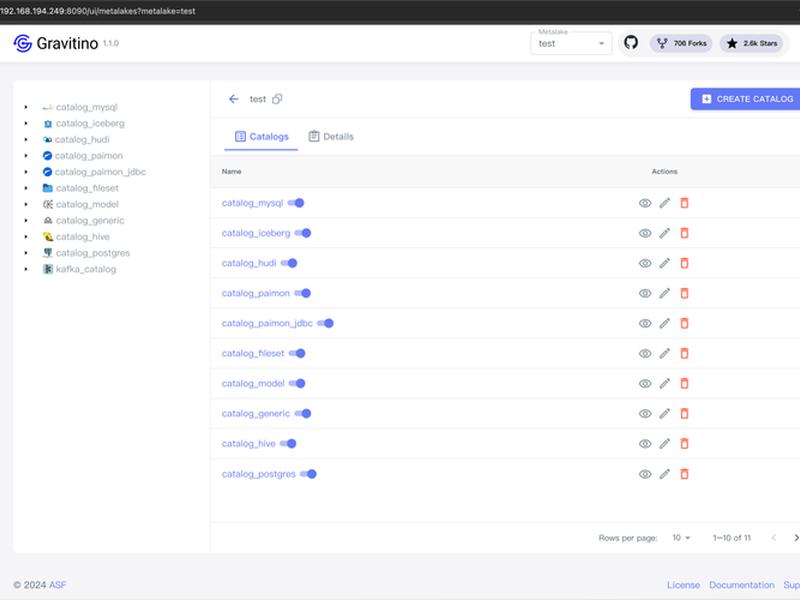Toggle the catalog_paimon in-use switch
This screenshot has width=800, height=600.
303,293
